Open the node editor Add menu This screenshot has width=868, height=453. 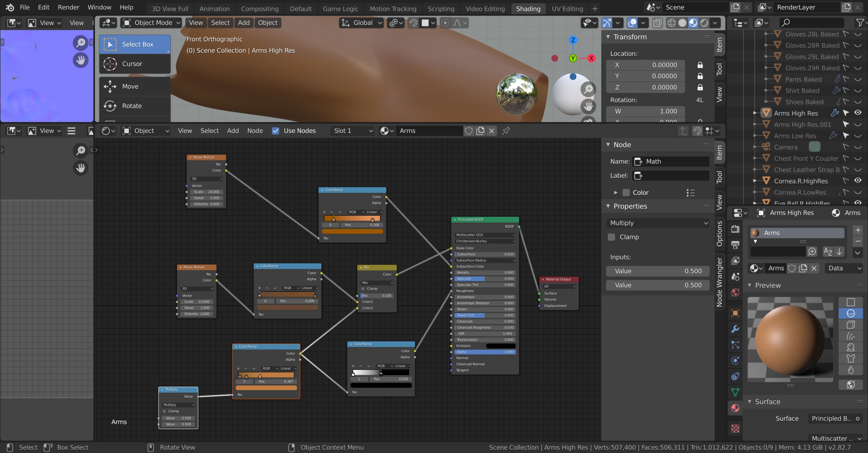tap(233, 131)
